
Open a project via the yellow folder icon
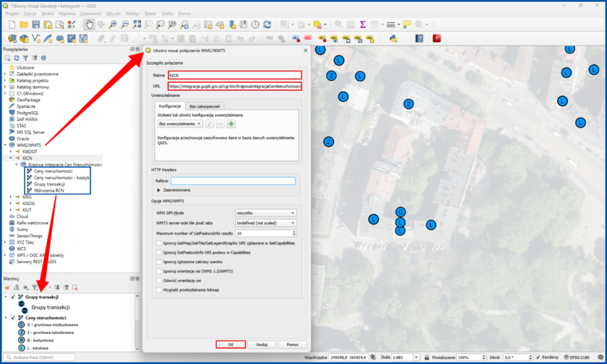(24, 25)
